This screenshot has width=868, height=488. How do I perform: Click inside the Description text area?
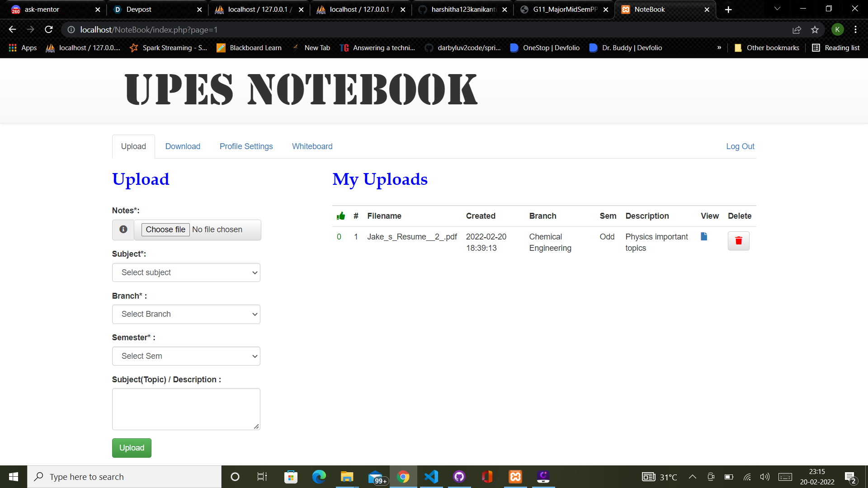[186, 409]
